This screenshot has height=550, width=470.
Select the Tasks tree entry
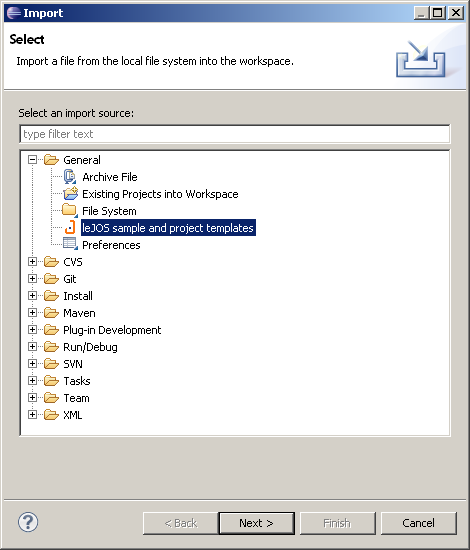pyautogui.click(x=77, y=381)
